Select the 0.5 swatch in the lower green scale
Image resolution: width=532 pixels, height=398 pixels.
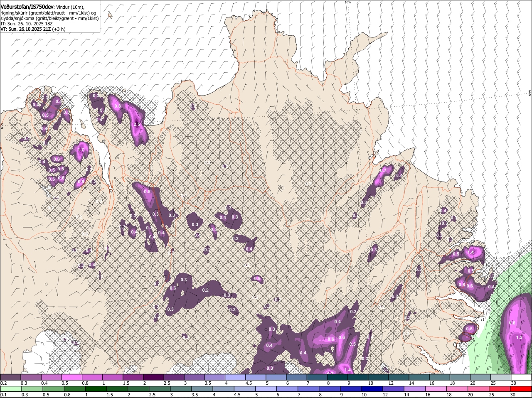[54, 389]
